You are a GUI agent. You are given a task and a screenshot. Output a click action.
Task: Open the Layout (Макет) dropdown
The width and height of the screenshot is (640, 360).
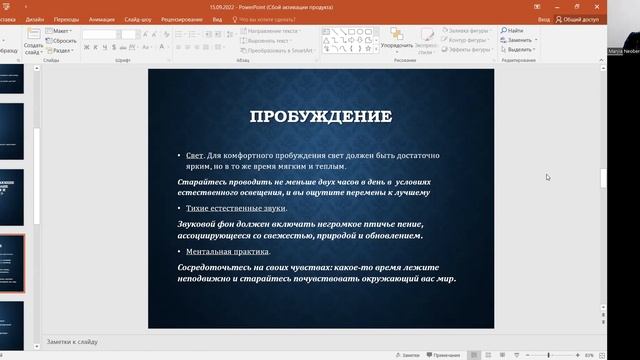(x=59, y=31)
